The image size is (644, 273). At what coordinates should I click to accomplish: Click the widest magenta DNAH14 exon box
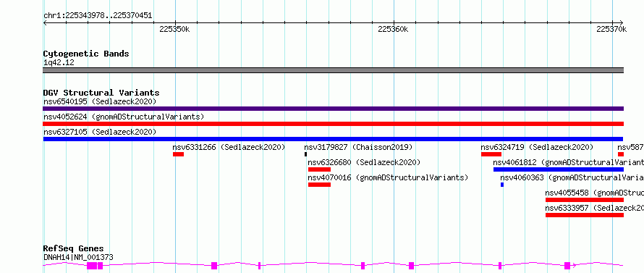click(x=92, y=266)
